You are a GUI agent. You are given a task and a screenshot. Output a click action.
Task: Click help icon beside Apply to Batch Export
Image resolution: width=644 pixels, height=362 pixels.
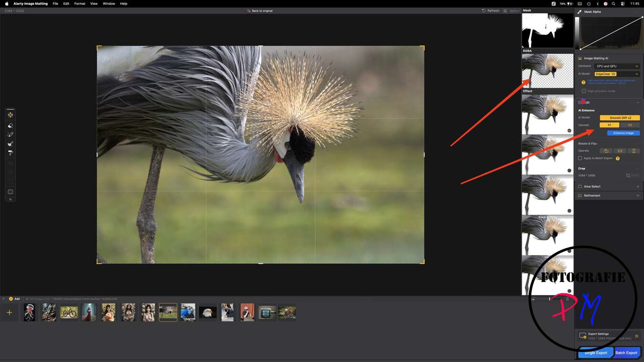click(x=618, y=158)
